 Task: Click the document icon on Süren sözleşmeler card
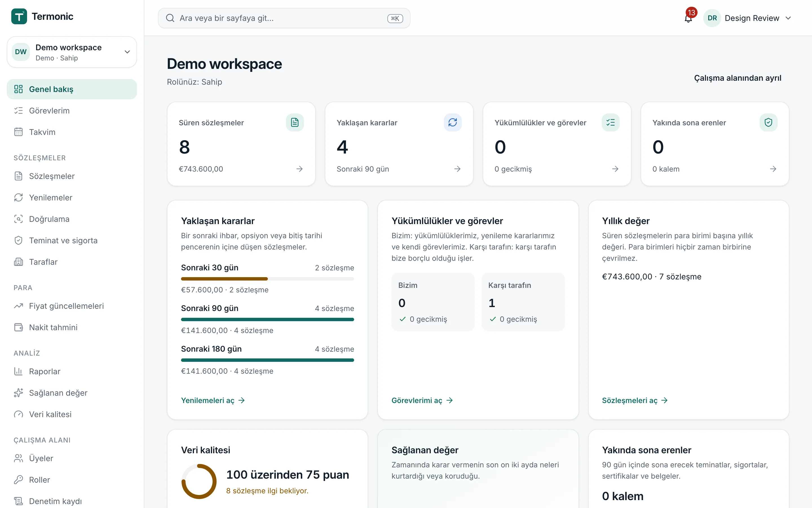(295, 122)
